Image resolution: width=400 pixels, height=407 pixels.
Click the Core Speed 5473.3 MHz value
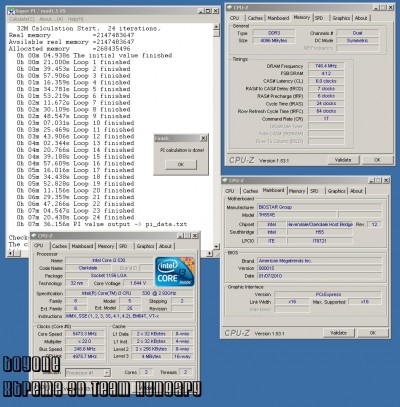pos(85,334)
